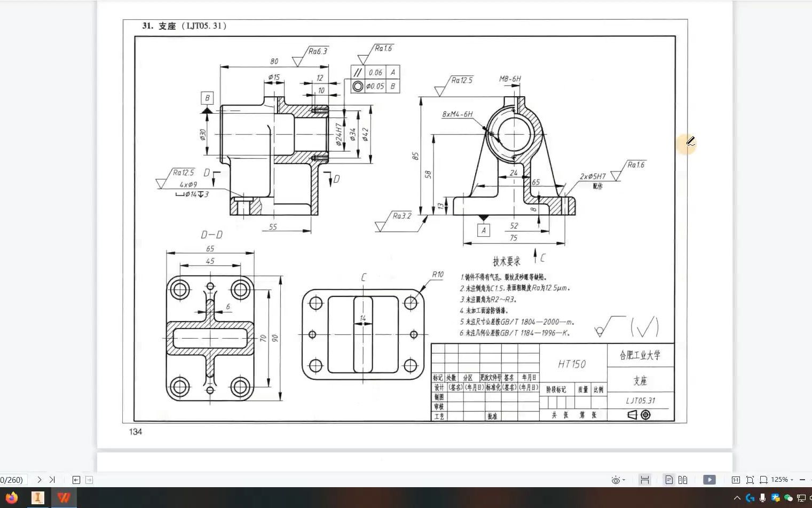This screenshot has width=812, height=508.
Task: Click the '技术要求' heading
Action: point(506,261)
